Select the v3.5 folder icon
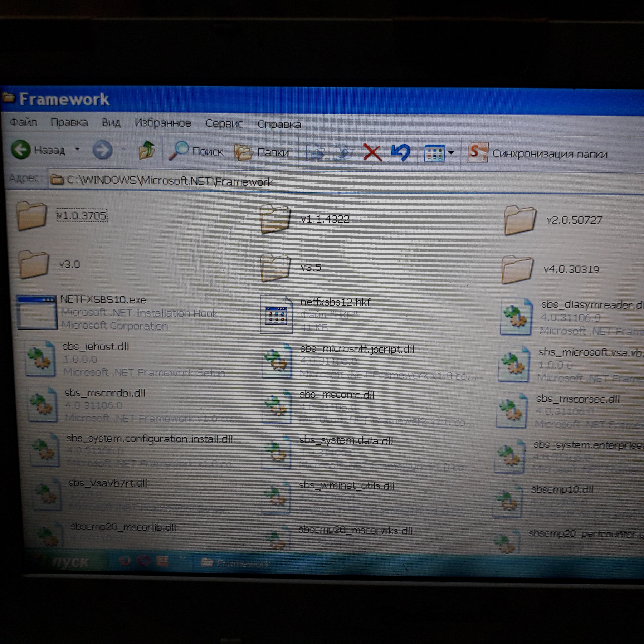The width and height of the screenshot is (644, 644). pos(275,268)
